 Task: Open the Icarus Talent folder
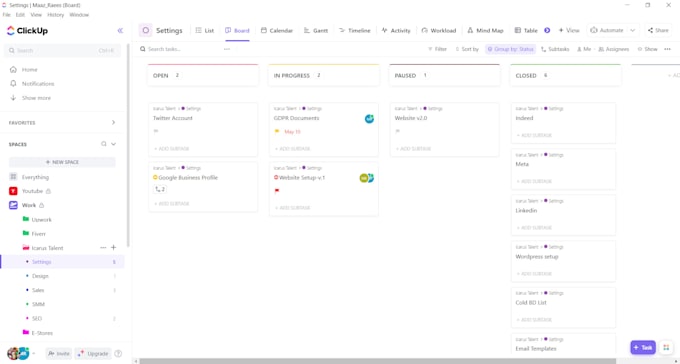(47, 248)
